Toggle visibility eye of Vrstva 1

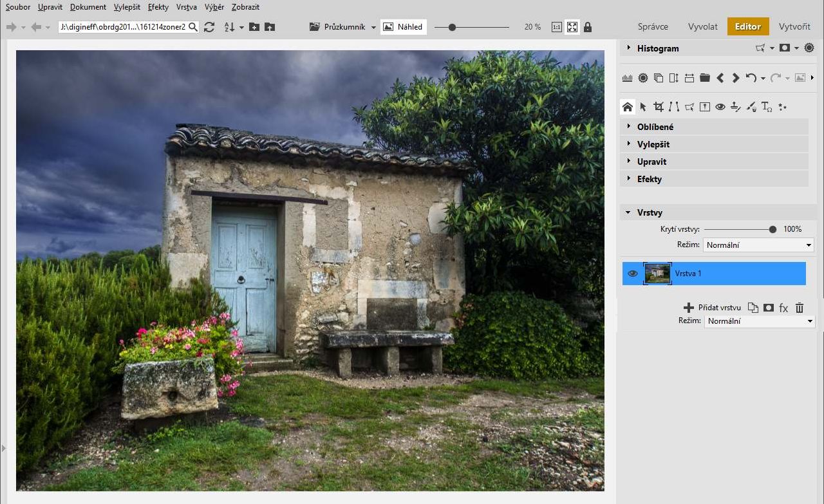pyautogui.click(x=633, y=274)
